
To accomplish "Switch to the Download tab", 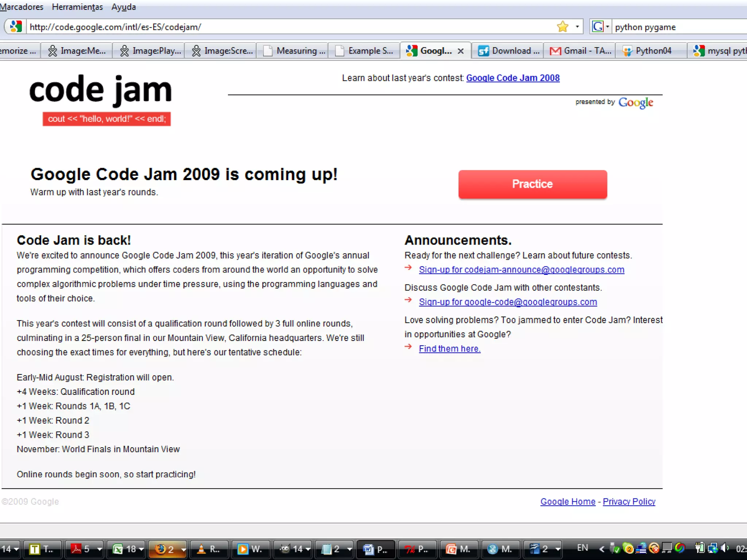I will pyautogui.click(x=508, y=51).
